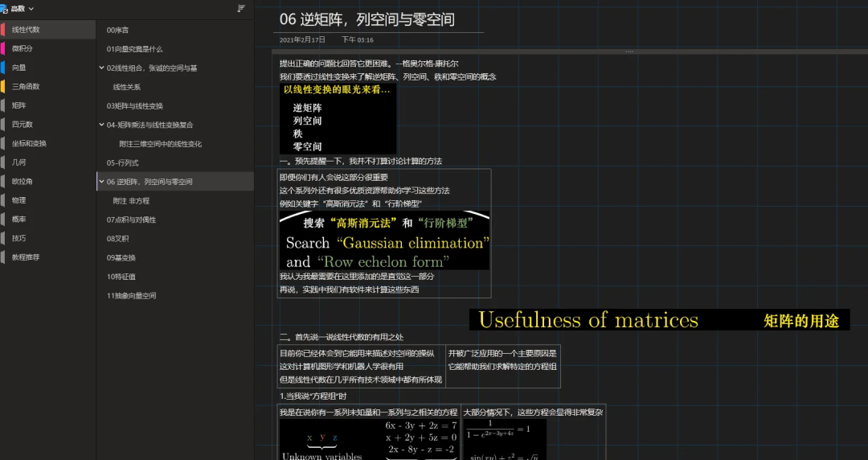Select the 向量 section
The width and height of the screenshot is (868, 460).
[48, 68]
